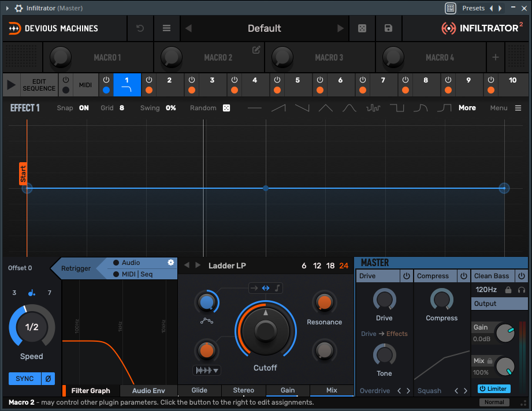Click the undo arrow in the header
Screen dimensions: 532x411
[140, 28]
